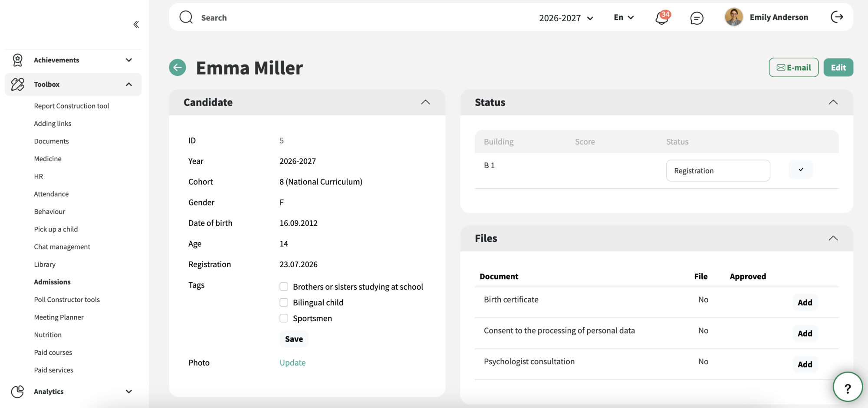This screenshot has width=868, height=408.
Task: Add a Psychologist consultation file
Action: click(805, 364)
